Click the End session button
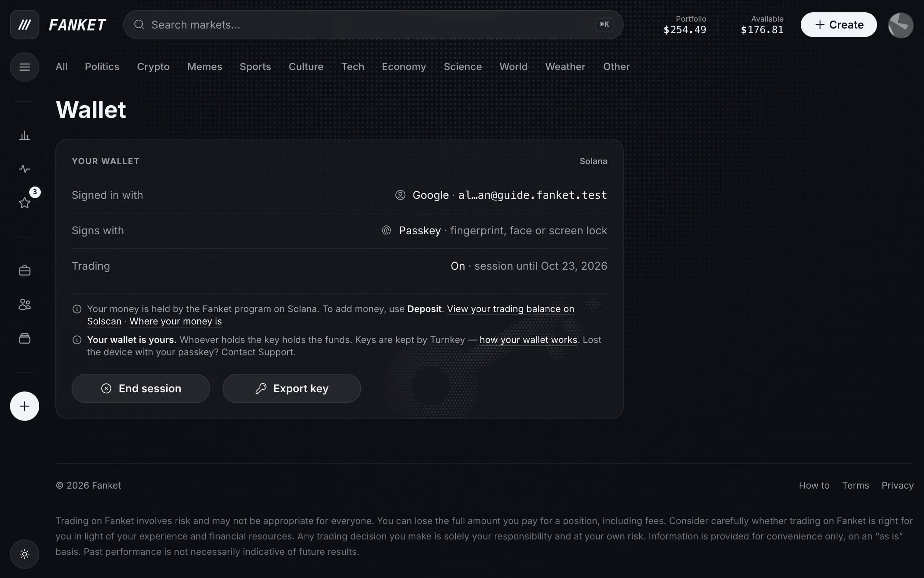Image resolution: width=924 pixels, height=578 pixels. click(x=141, y=388)
